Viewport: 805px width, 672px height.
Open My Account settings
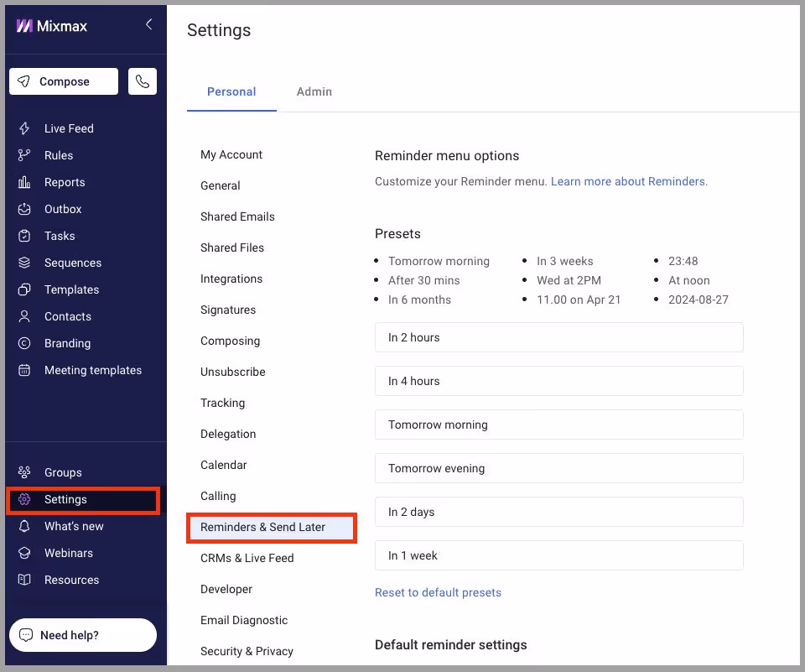coord(231,154)
